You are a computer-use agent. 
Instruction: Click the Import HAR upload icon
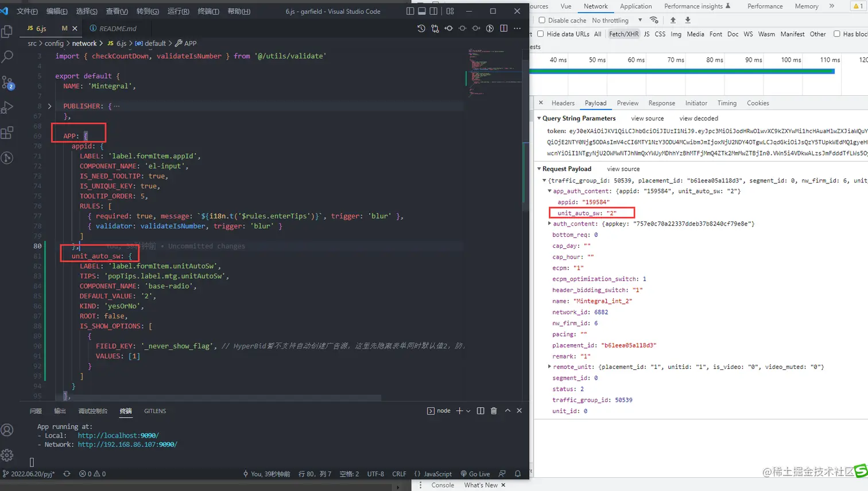coord(673,20)
